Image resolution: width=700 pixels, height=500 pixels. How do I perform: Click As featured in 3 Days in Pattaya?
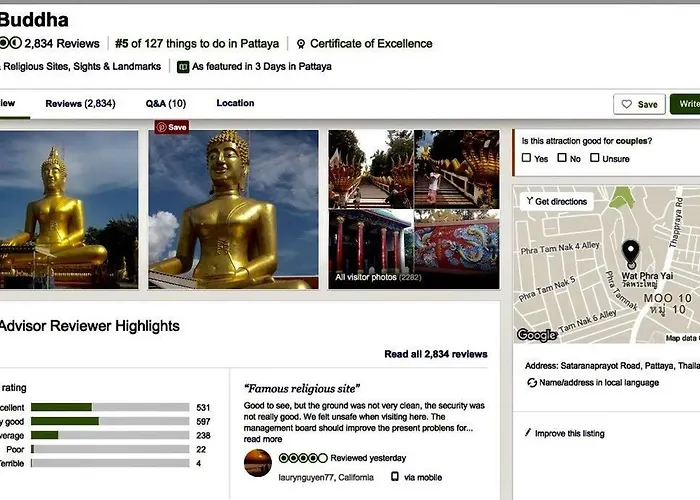point(262,67)
